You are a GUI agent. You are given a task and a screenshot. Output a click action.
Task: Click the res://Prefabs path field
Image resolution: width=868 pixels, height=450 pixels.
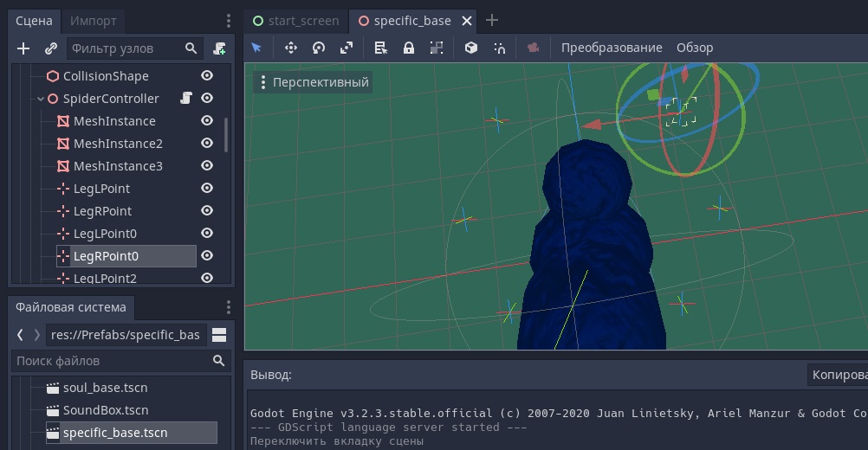pos(126,334)
